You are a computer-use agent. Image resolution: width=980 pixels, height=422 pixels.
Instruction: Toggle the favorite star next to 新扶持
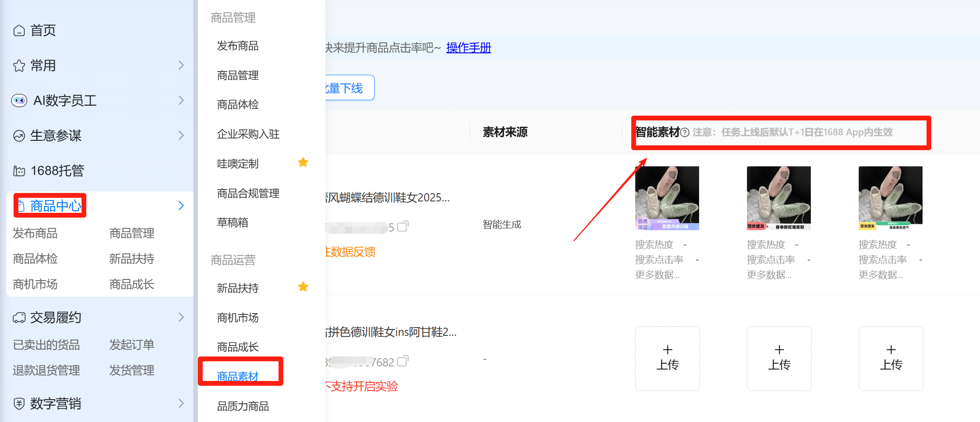tap(303, 287)
